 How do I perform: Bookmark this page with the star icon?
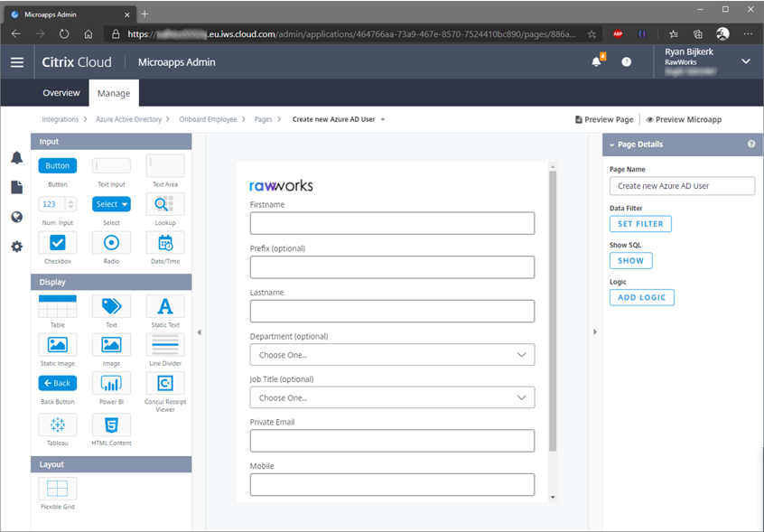tap(592, 34)
